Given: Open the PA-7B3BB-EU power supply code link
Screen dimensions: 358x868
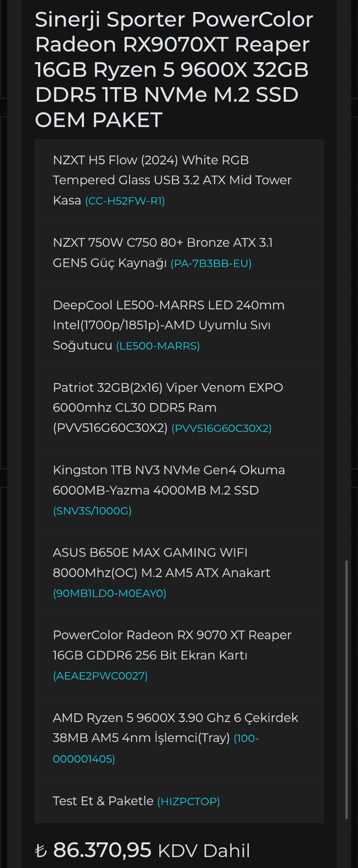Looking at the screenshot, I should coord(211,264).
